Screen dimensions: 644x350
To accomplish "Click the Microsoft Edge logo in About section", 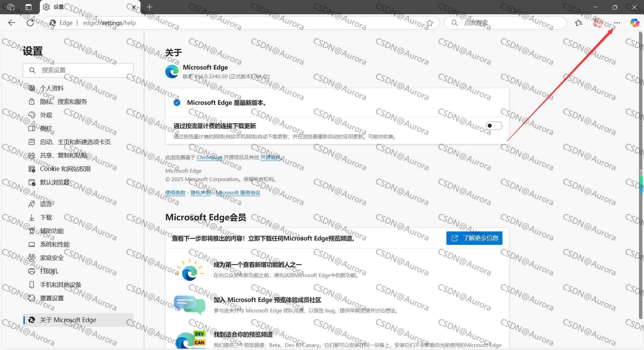I will (172, 72).
